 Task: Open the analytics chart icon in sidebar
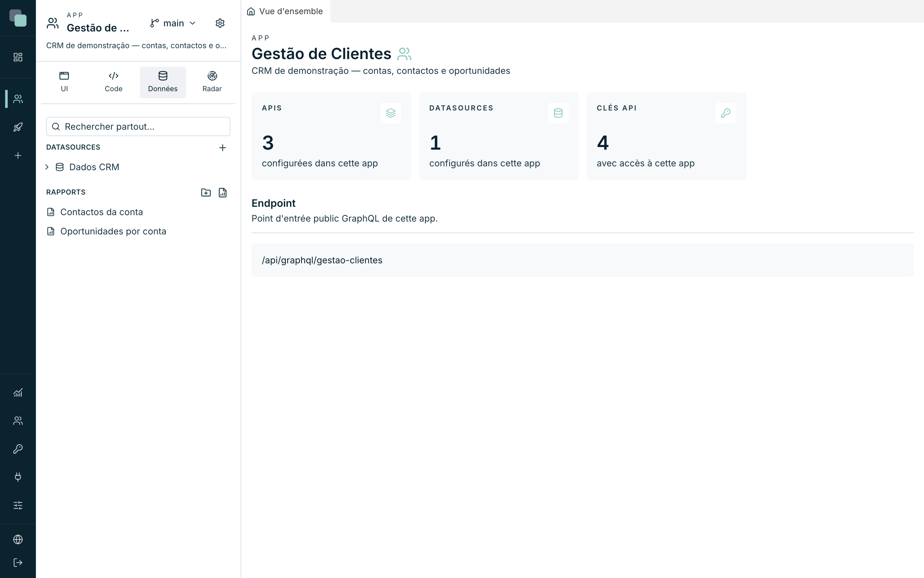point(18,393)
